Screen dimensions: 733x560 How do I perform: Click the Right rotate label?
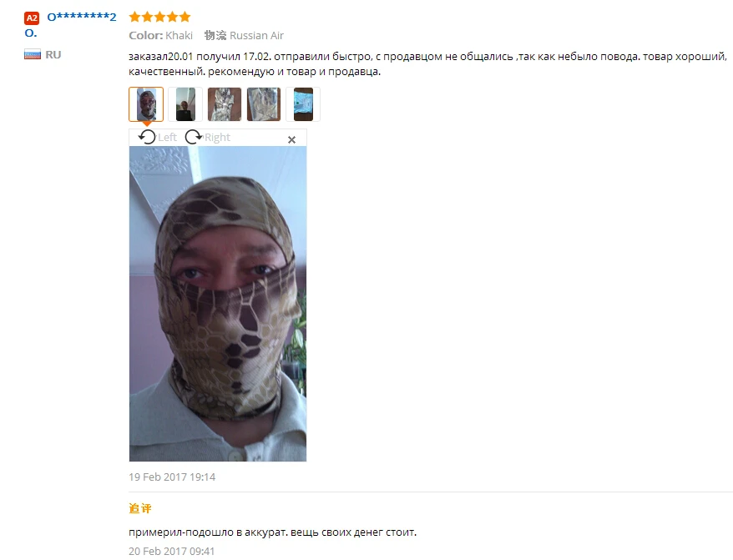(x=217, y=138)
